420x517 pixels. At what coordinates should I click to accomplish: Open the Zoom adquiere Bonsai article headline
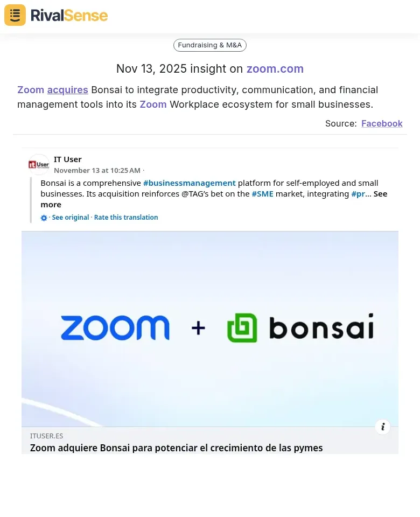(x=176, y=448)
